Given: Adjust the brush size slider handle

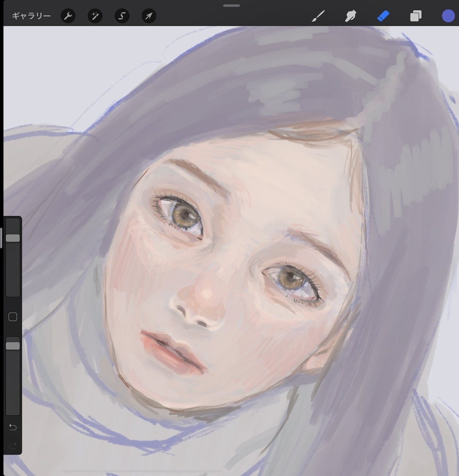Looking at the screenshot, I should point(13,238).
